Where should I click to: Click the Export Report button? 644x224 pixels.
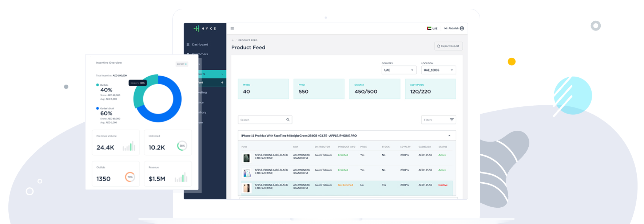(448, 46)
